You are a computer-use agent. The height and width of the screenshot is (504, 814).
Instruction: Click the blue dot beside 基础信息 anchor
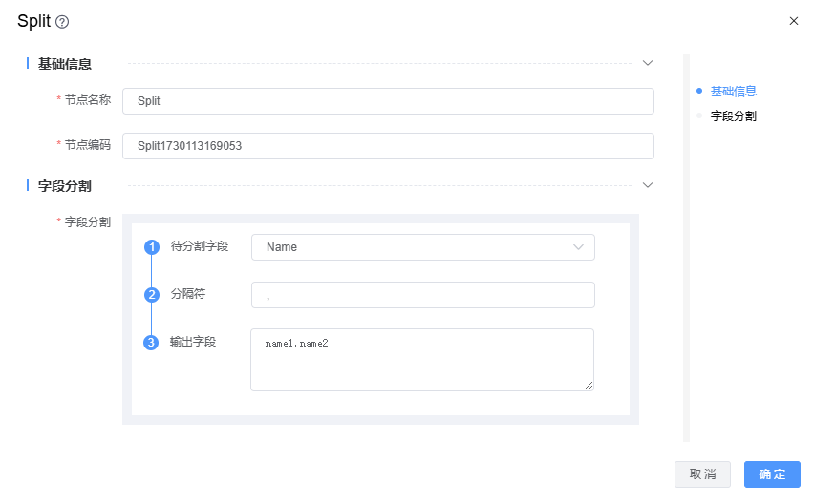(x=699, y=91)
